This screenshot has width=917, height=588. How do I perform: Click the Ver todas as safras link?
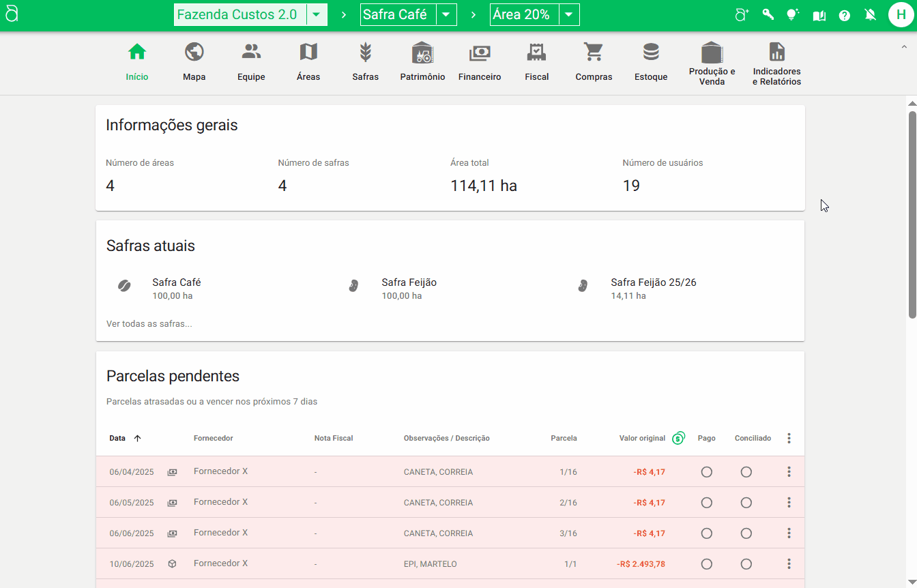149,324
